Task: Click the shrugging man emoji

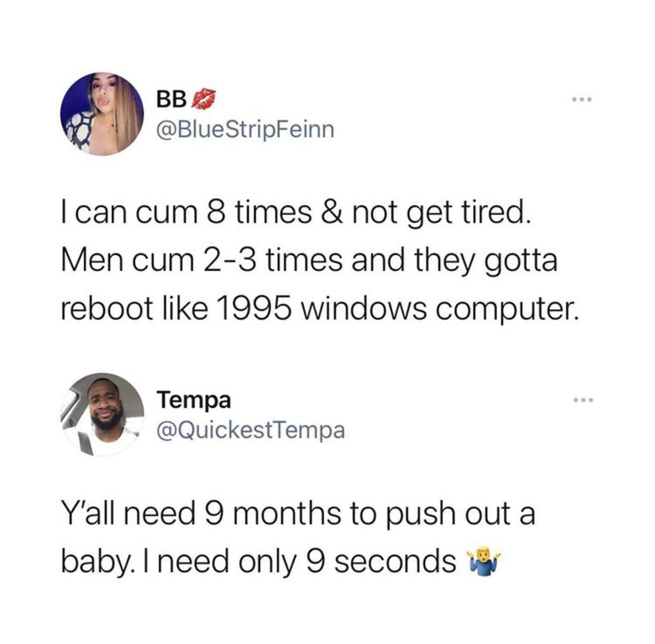Action: click(x=483, y=561)
